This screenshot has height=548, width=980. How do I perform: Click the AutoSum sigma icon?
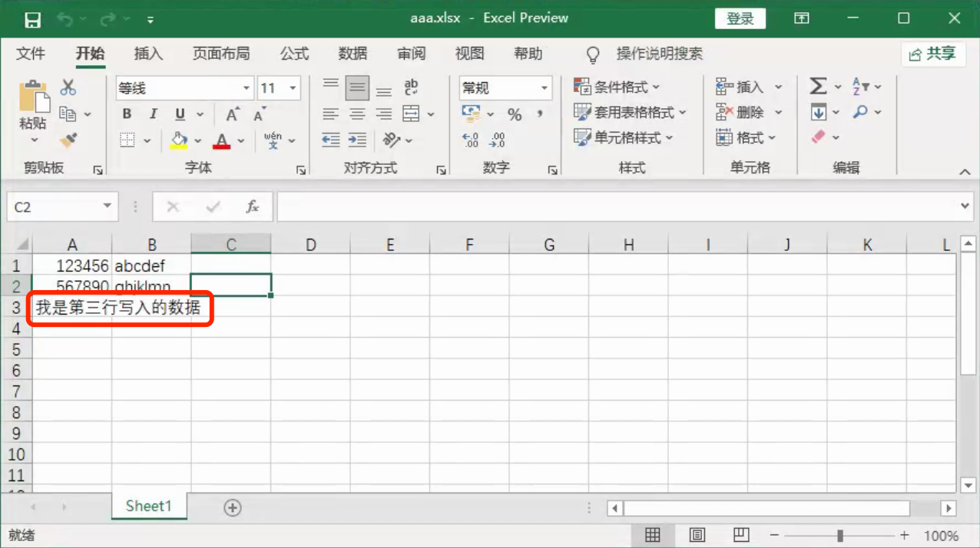[818, 87]
